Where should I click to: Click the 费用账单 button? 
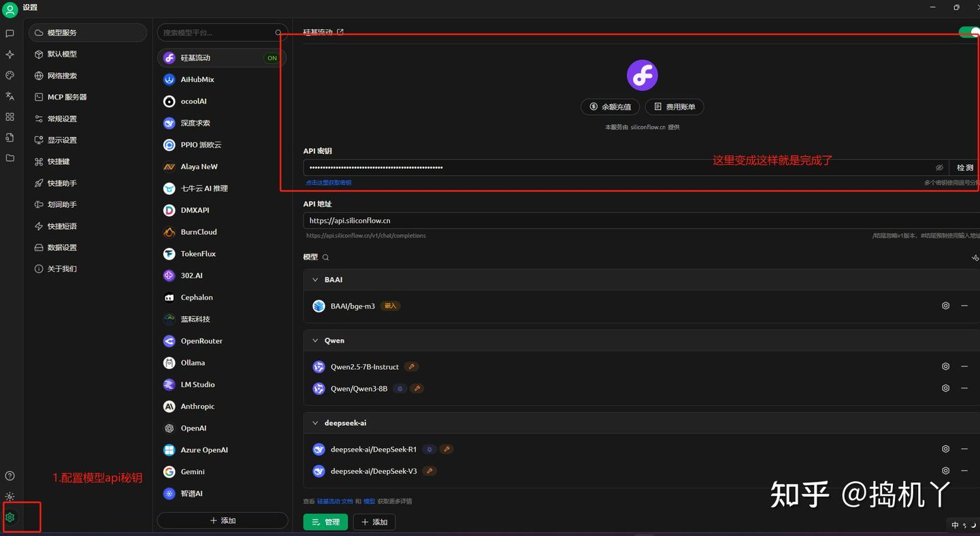674,107
